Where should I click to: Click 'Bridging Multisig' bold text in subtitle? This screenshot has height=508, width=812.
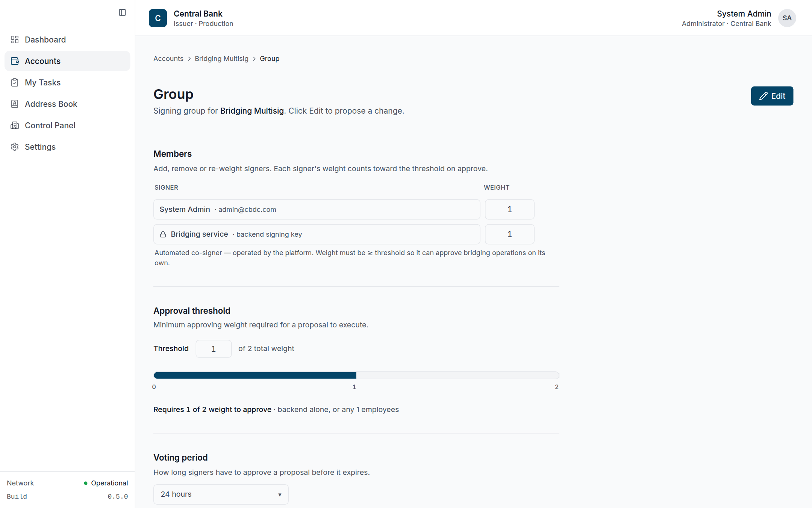(252, 111)
